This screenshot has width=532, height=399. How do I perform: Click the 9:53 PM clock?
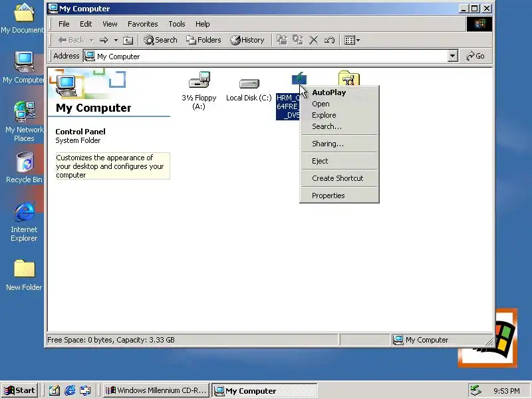click(x=507, y=391)
